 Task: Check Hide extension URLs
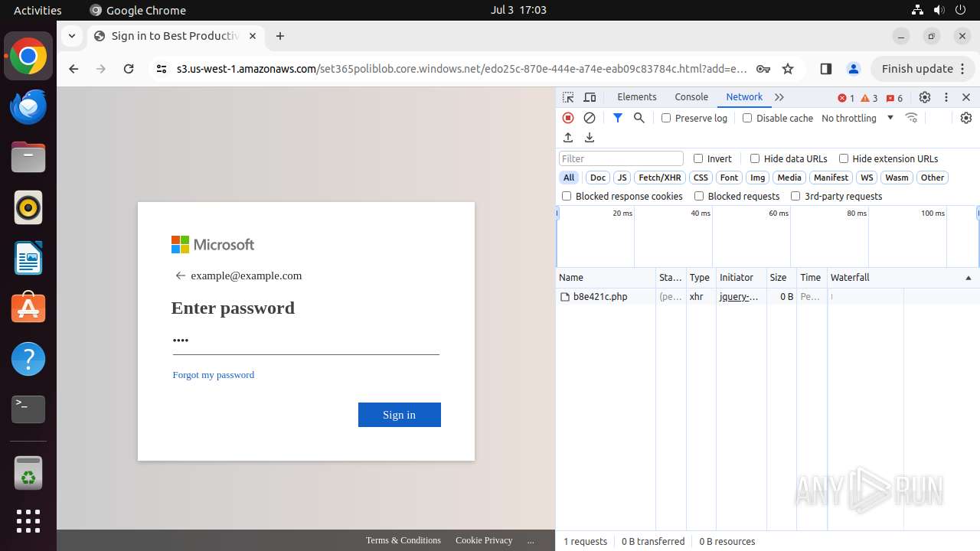tap(844, 158)
